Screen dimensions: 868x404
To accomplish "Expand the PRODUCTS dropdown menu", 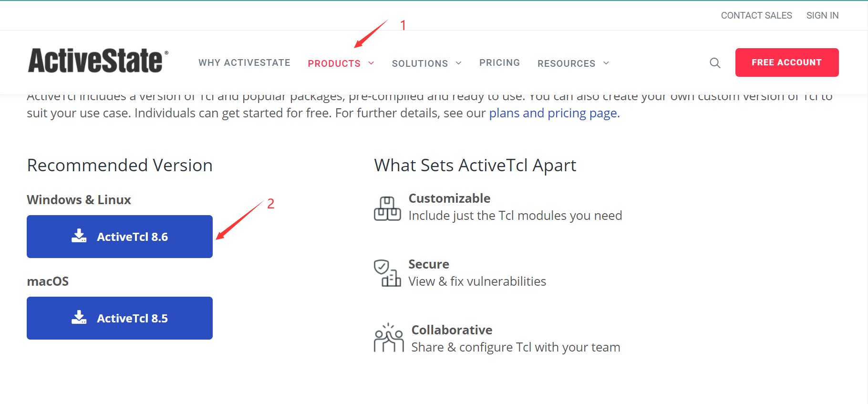I will [334, 62].
